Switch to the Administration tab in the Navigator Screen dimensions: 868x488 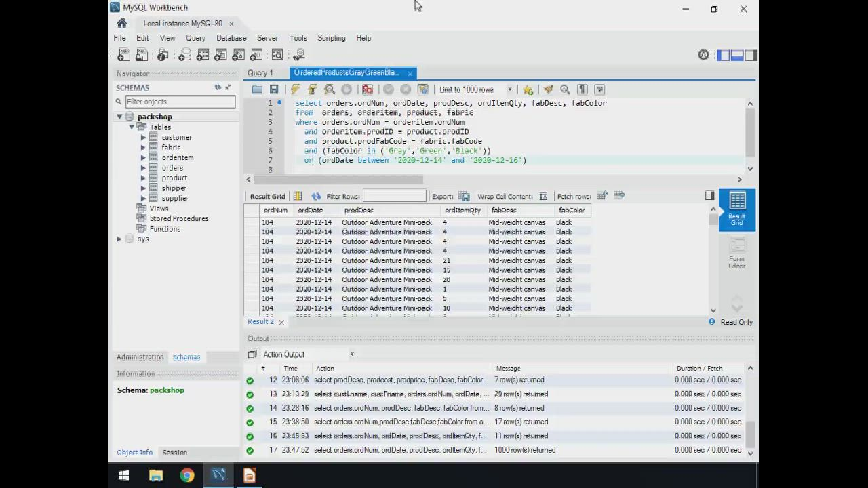click(140, 357)
